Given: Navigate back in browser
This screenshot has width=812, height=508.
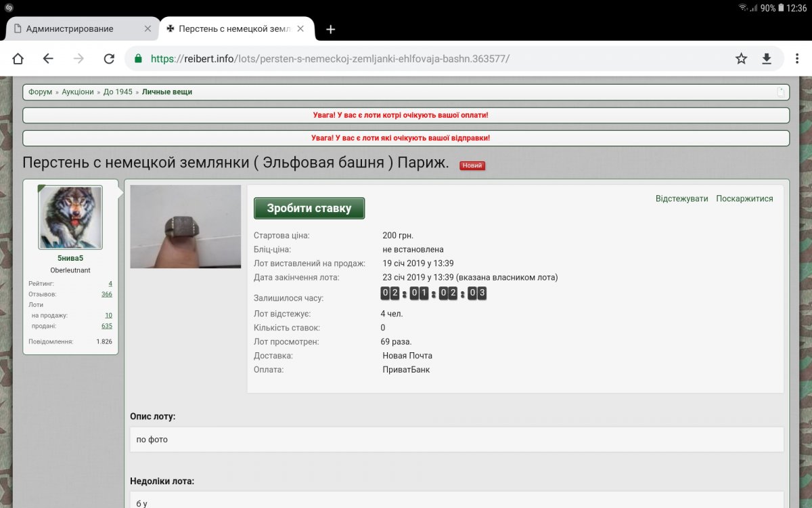Looking at the screenshot, I should (48, 59).
